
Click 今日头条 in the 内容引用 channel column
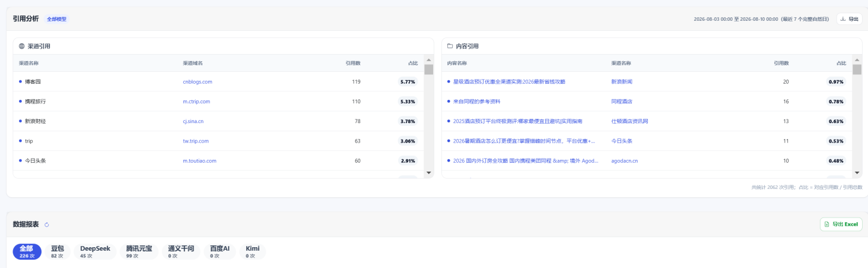[x=622, y=141]
